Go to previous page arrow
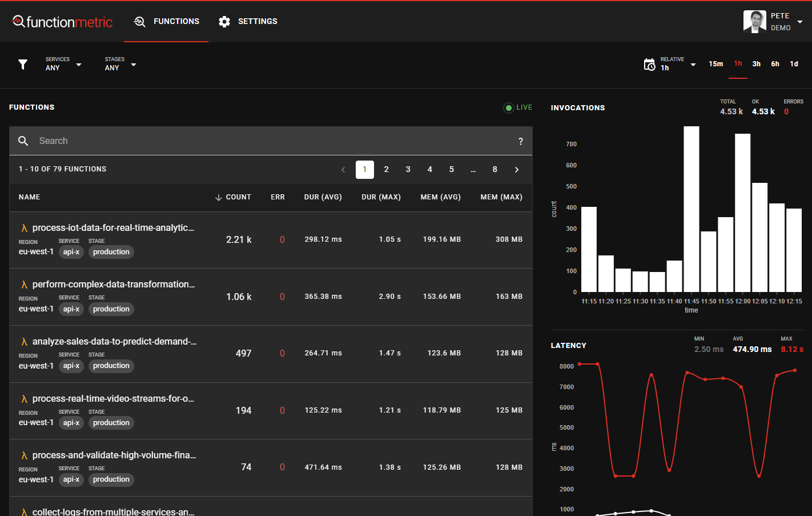 point(343,170)
